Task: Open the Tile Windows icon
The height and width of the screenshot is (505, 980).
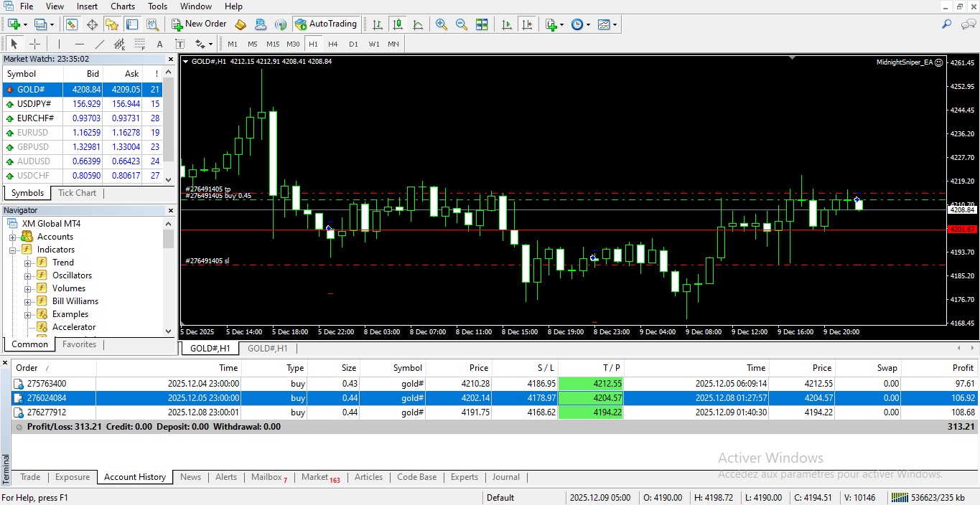Action: coord(482,24)
